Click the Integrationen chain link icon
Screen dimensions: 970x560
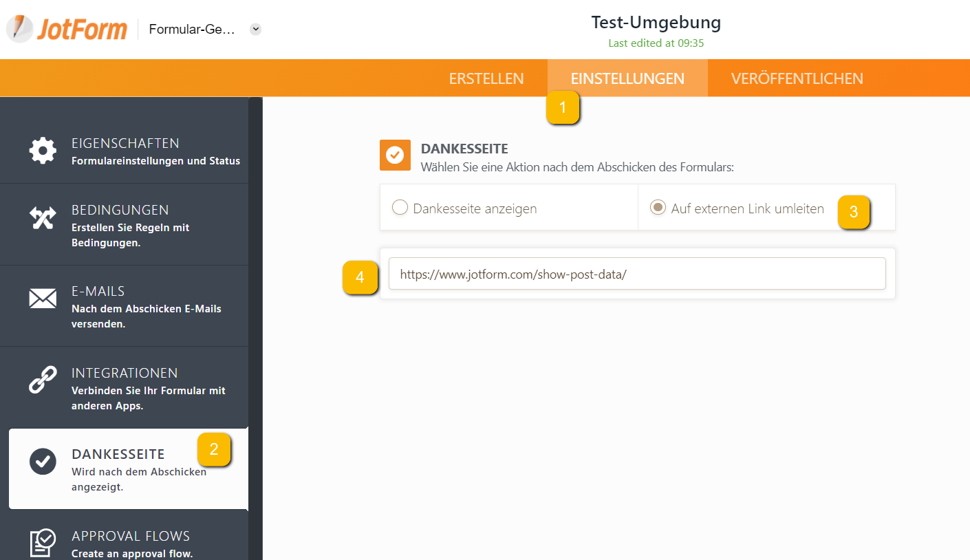(43, 380)
